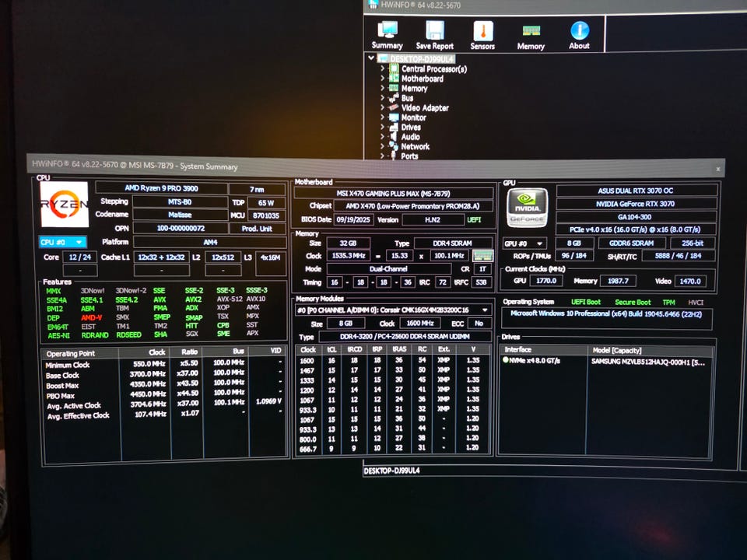Image resolution: width=747 pixels, height=560 pixels.
Task: Select the Drives tree item label
Action: 411,127
